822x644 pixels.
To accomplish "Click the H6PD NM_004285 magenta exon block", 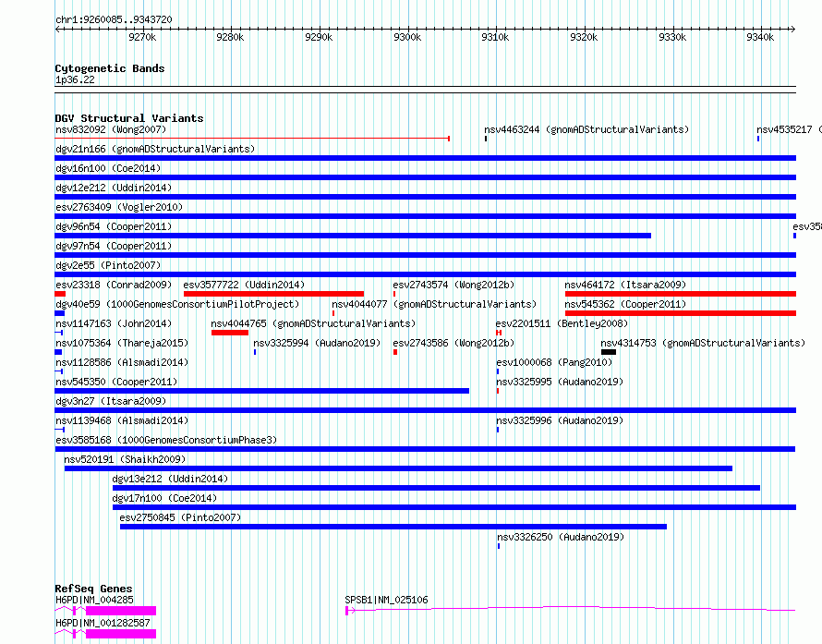I will coord(121,611).
